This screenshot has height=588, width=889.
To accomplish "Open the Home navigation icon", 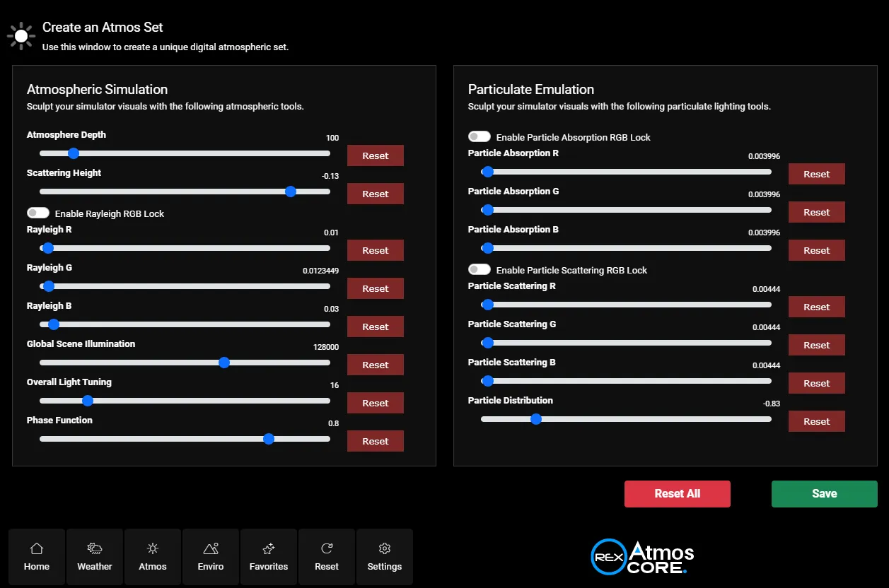I will pos(37,549).
